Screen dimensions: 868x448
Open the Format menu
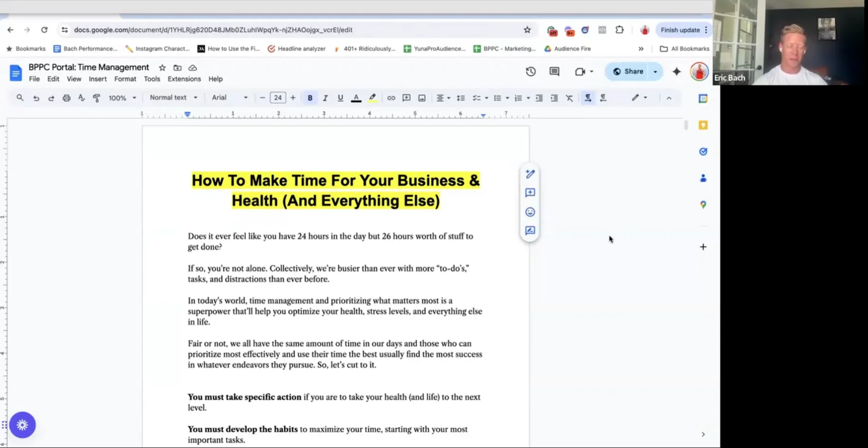(x=125, y=79)
